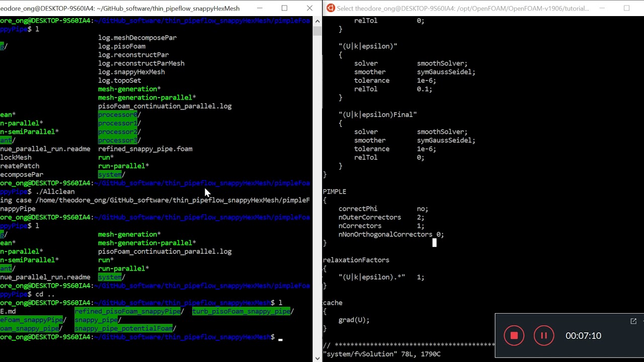Click the 00:07:10 recording timer
The height and width of the screenshot is (362, 644).
click(x=583, y=336)
